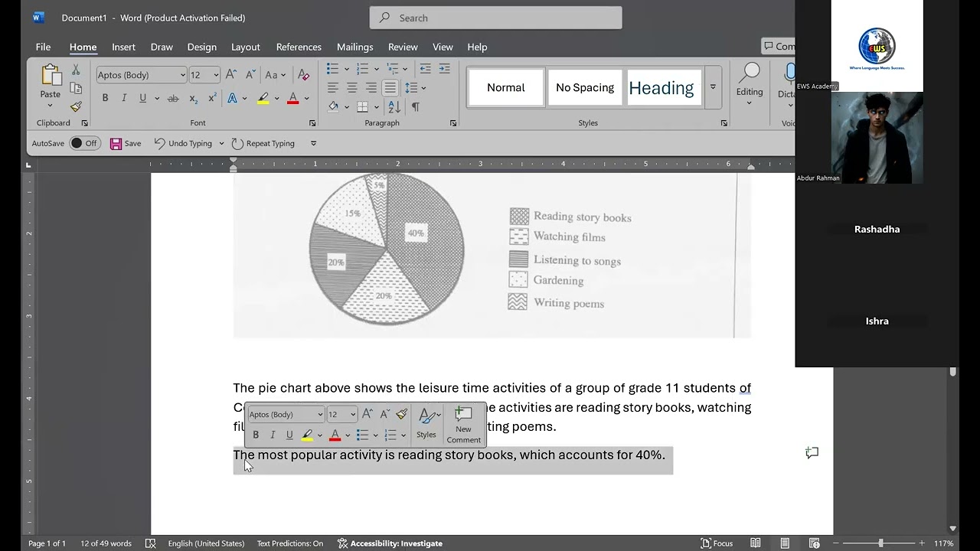Screen dimensions: 980x551
Task: Clear all formatting with the eraser icon
Action: (x=304, y=75)
